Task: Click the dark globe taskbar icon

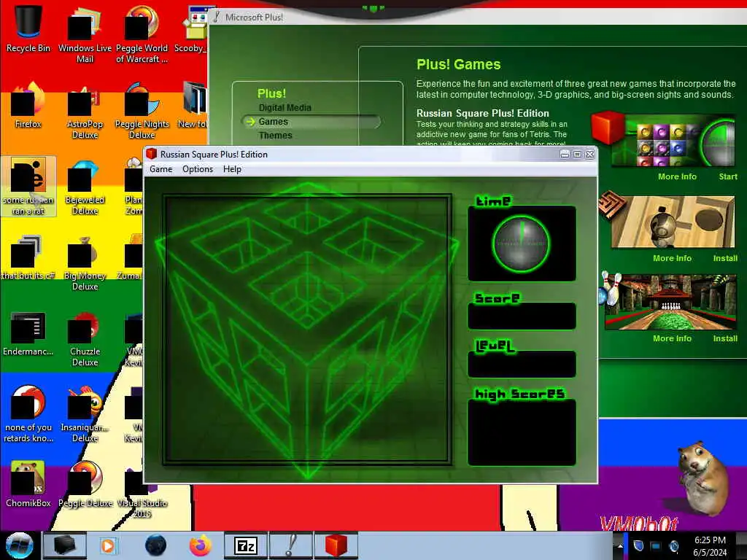Action: [155, 545]
